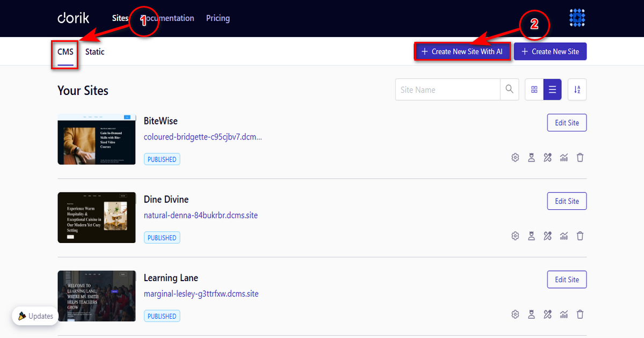
Task: Click the Dine Divine site title
Action: (x=166, y=199)
